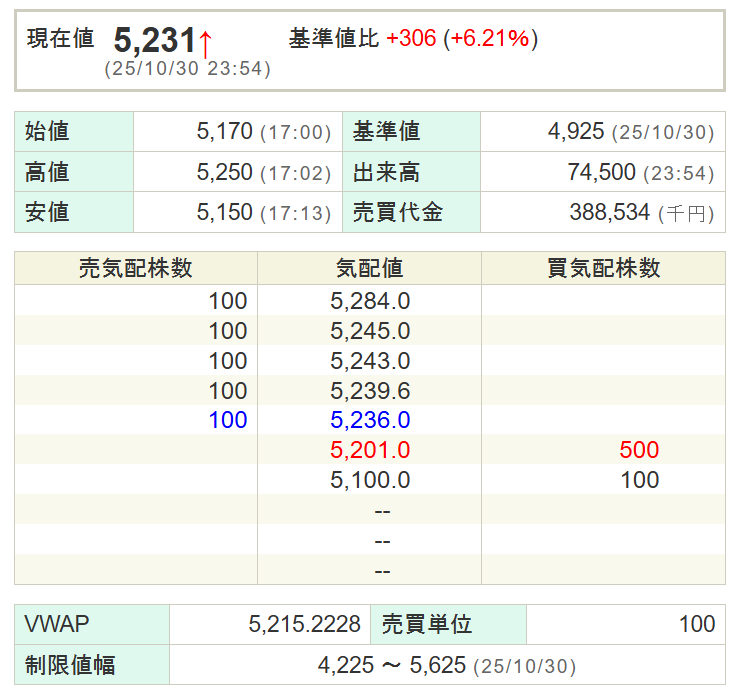
Task: Click the 高値 value 5,250
Action: (x=225, y=172)
